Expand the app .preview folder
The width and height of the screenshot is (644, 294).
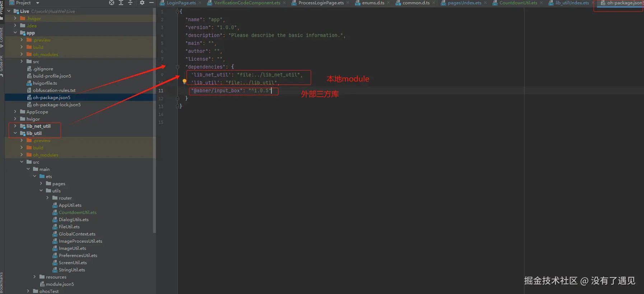[22, 40]
